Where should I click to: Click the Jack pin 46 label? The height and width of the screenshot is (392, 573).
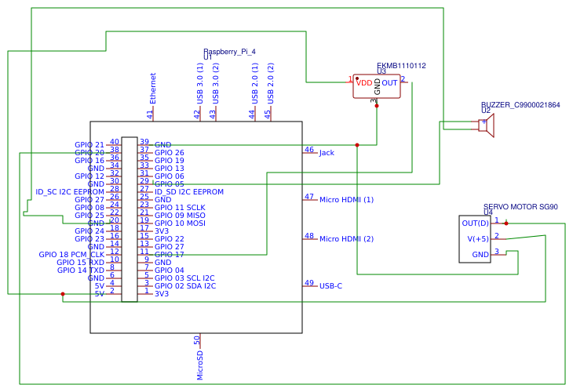[x=327, y=153]
